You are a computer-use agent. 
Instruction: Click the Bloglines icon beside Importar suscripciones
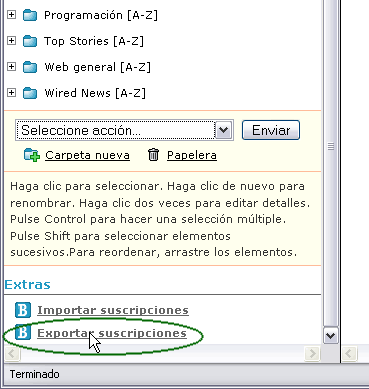pos(23,310)
